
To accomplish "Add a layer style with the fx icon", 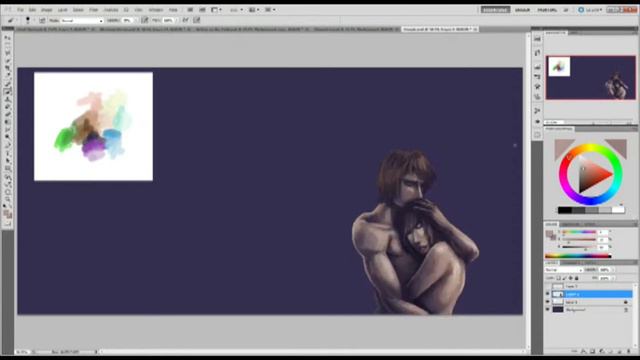I will click(584, 351).
